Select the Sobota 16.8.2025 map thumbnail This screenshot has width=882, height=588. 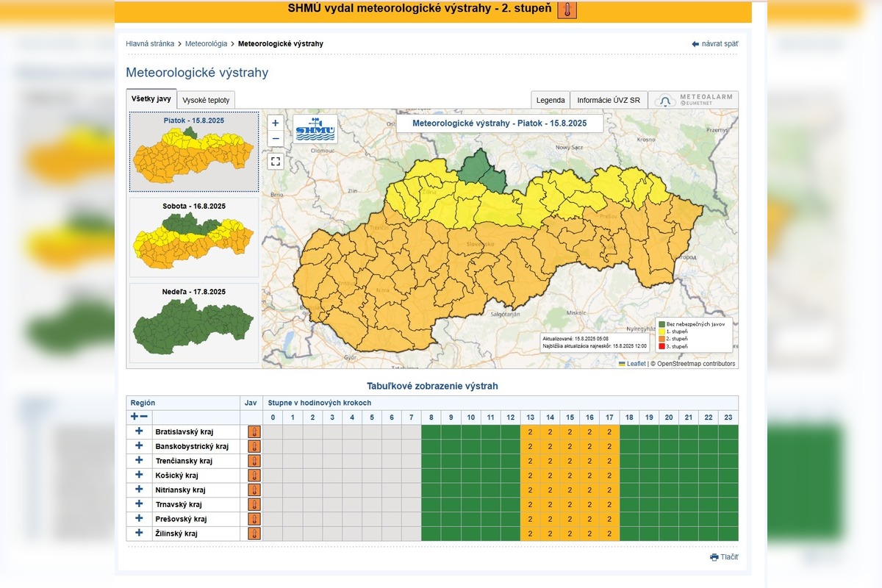coord(194,237)
